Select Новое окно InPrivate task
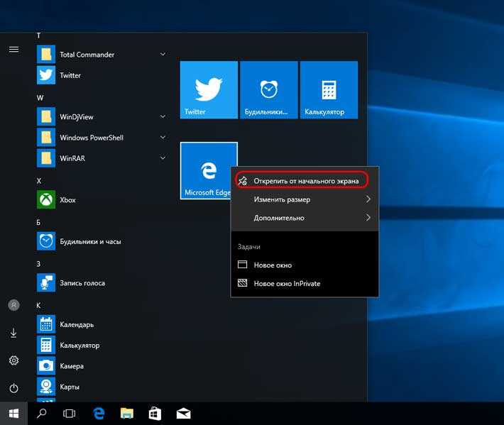Viewport: 504px width, 425px height. 305,283
